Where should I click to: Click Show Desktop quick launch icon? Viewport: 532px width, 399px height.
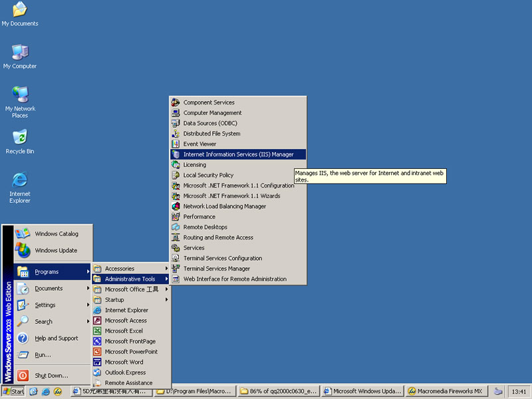tap(33, 392)
